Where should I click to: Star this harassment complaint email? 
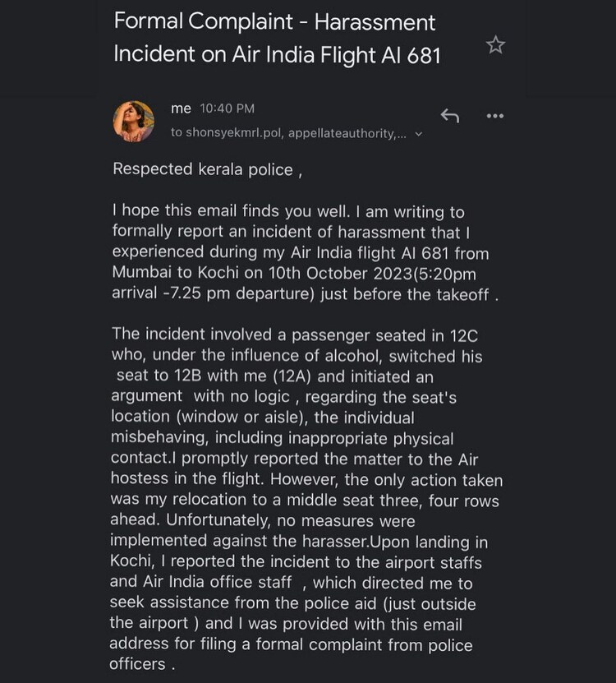(x=495, y=45)
